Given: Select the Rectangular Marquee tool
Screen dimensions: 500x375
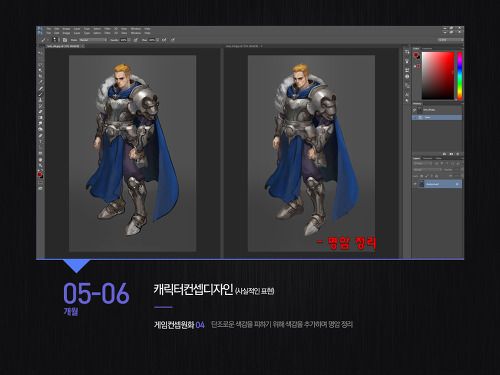Looking at the screenshot, I should [41, 59].
